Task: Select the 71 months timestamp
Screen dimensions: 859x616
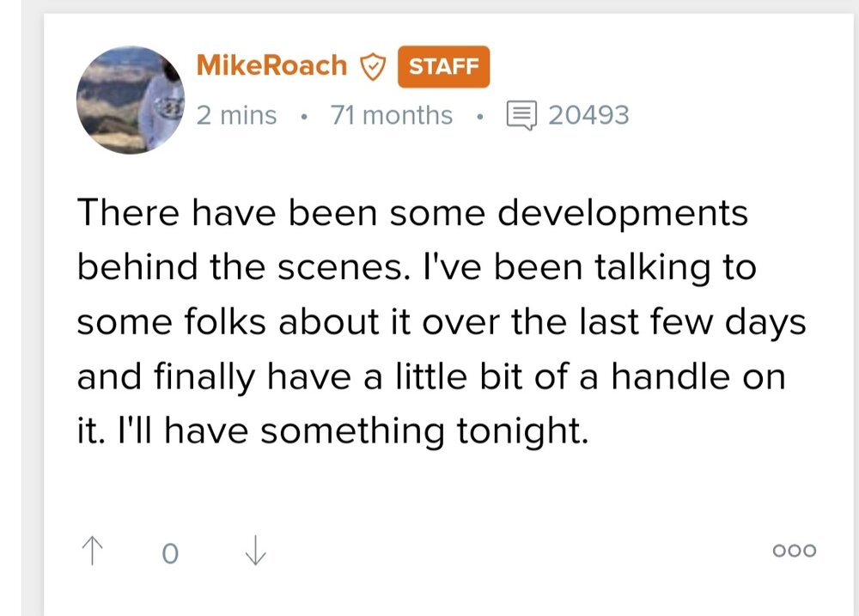Action: (x=391, y=114)
